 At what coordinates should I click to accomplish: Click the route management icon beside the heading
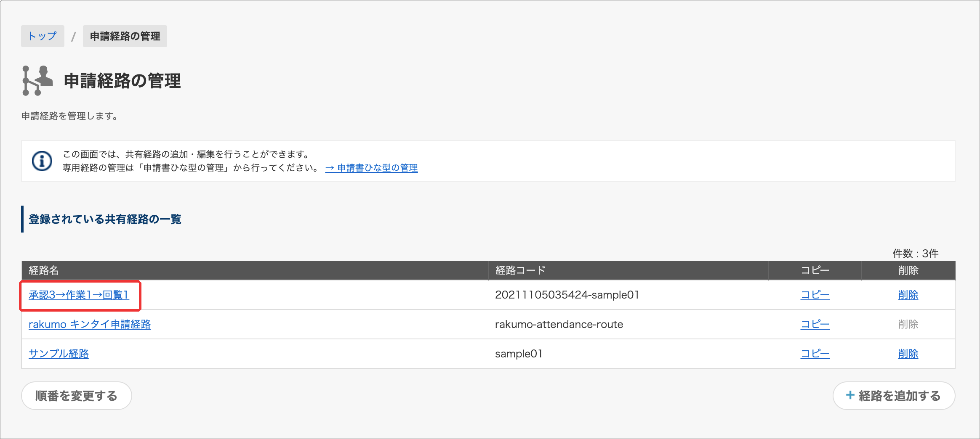37,80
